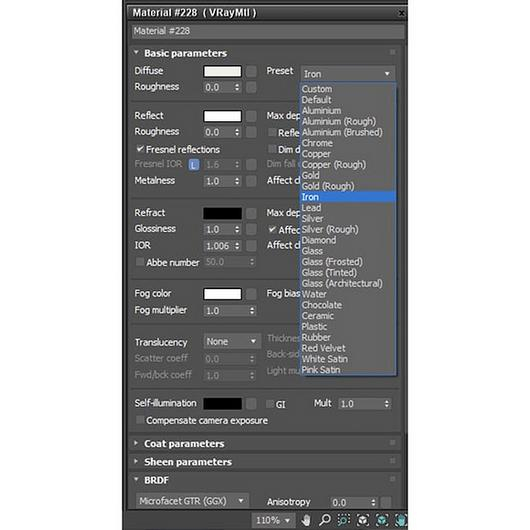Pick the Aluminium (Brushed) preset
The height and width of the screenshot is (530, 530).
click(x=348, y=132)
